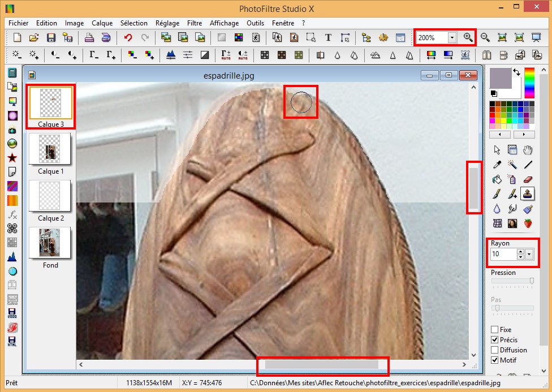Click the rainbow color spectrum strip
The height and width of the screenshot is (392, 552).
[x=529, y=83]
